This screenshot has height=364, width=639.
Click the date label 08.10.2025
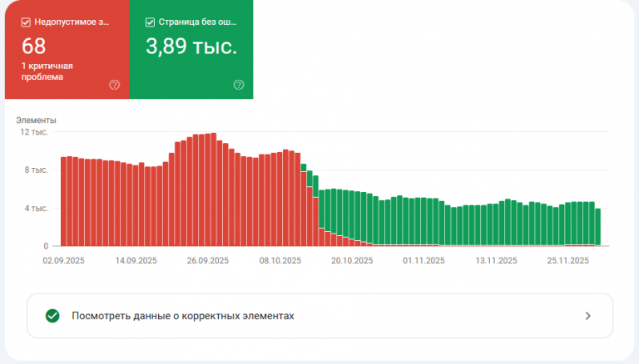coord(280,261)
